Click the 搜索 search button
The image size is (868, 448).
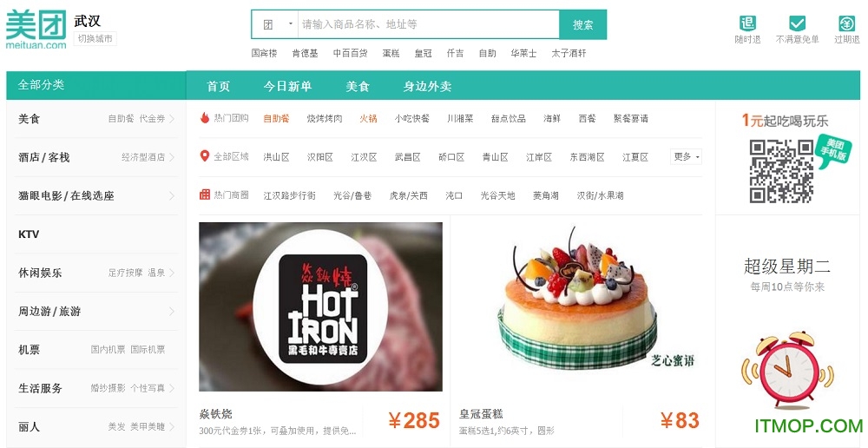tap(583, 24)
